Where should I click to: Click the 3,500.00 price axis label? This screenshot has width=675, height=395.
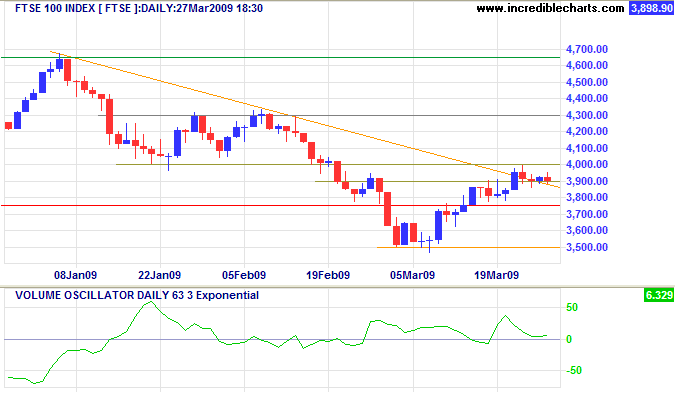(587, 247)
